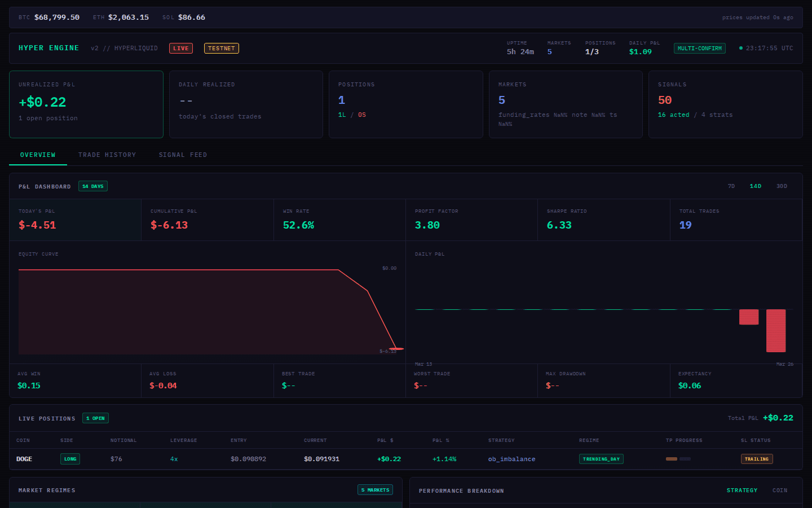Enable the 30D P&L range
This screenshot has width=812, height=508.
[x=782, y=186]
